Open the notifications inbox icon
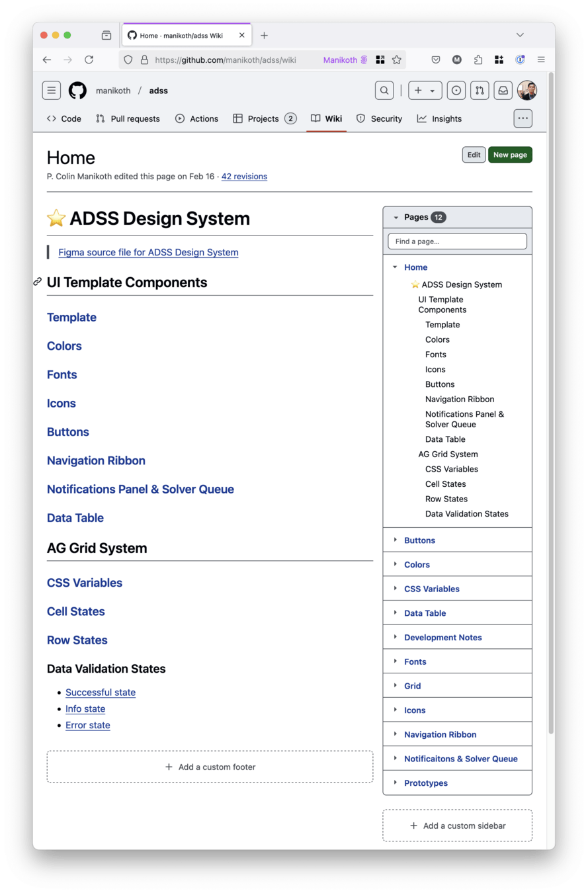Image resolution: width=588 pixels, height=893 pixels. [x=503, y=91]
